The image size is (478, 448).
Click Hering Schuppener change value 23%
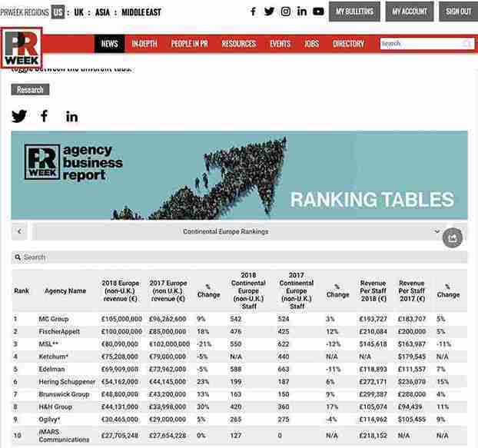coord(203,382)
